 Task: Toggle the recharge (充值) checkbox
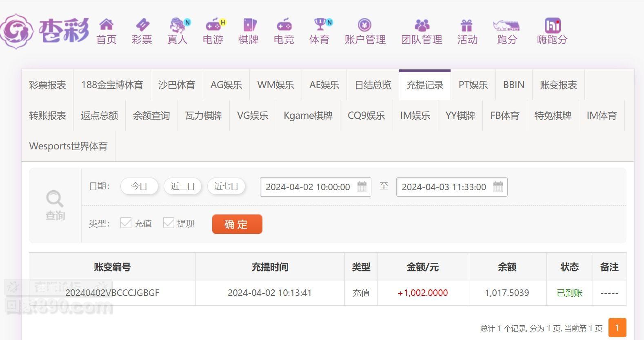[x=126, y=223]
